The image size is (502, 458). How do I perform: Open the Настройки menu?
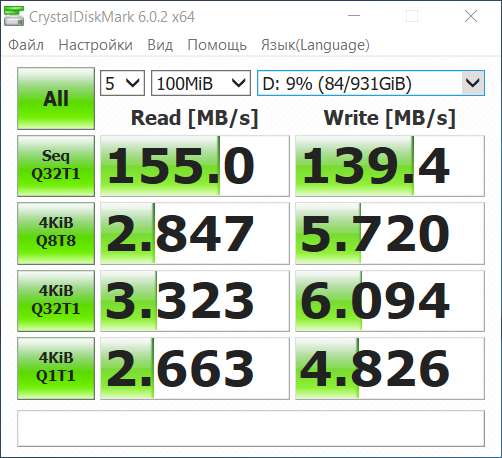(x=95, y=45)
